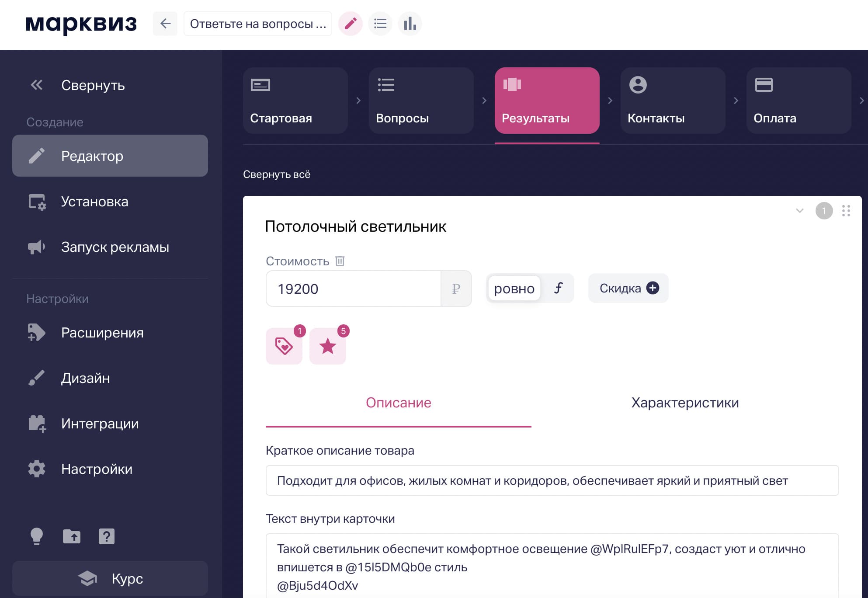Add a discount with the «Скидка» button

point(628,288)
